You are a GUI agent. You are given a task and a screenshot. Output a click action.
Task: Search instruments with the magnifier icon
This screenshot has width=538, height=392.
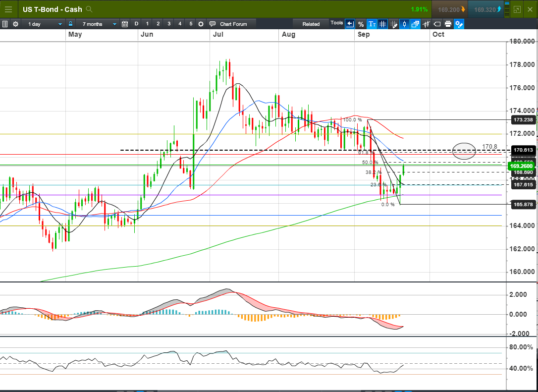pyautogui.click(x=89, y=9)
